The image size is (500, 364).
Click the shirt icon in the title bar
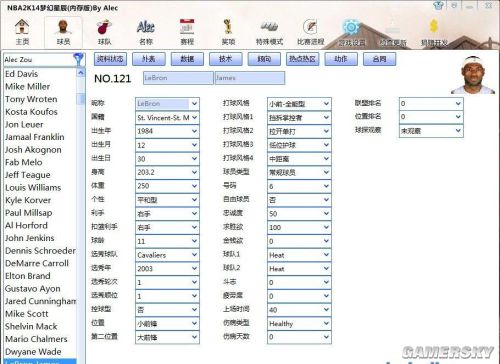click(438, 5)
